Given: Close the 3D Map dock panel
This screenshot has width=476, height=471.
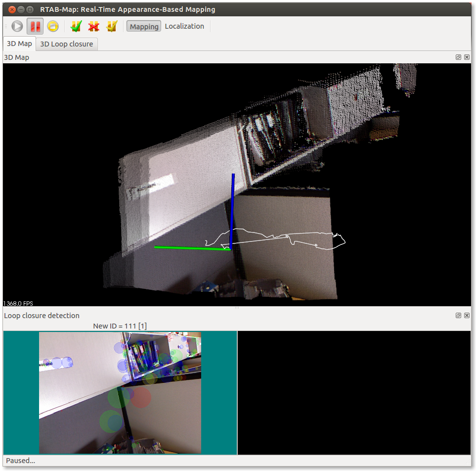Looking at the screenshot, I should 467,57.
